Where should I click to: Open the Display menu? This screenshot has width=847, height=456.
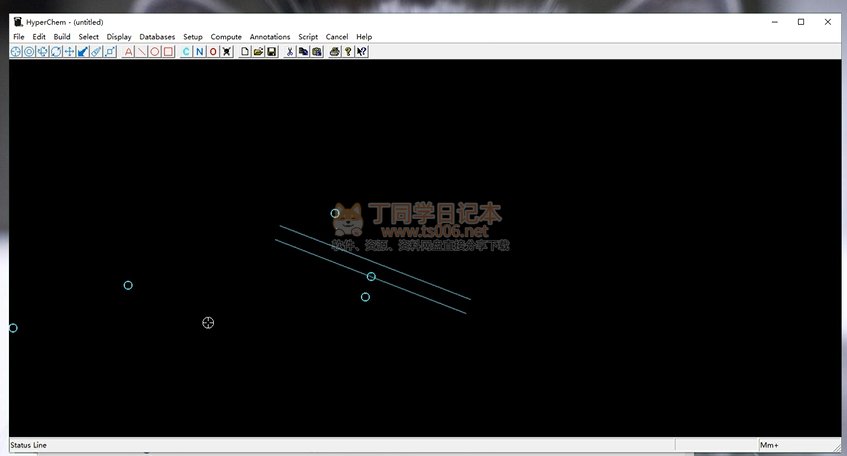point(119,37)
